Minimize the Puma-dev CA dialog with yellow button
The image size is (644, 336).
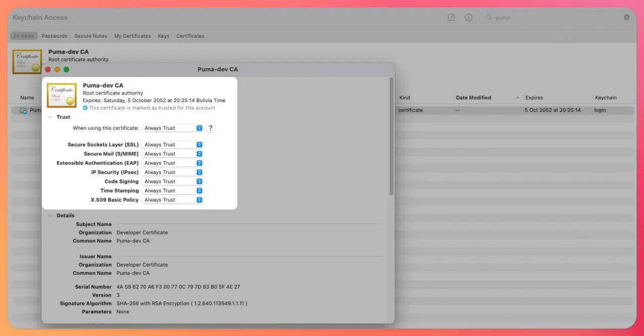coord(57,69)
